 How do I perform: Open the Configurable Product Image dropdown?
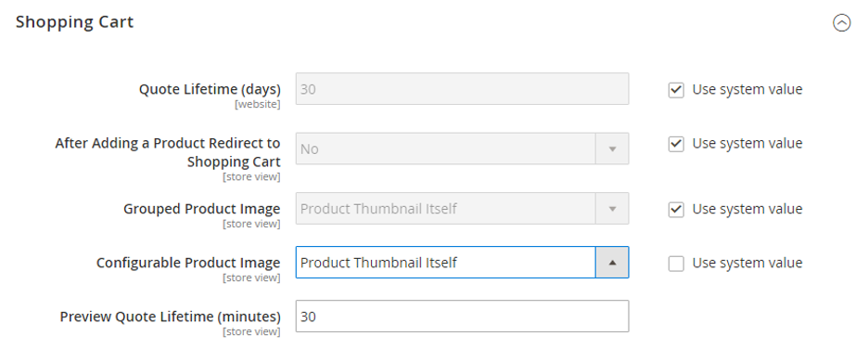(462, 262)
